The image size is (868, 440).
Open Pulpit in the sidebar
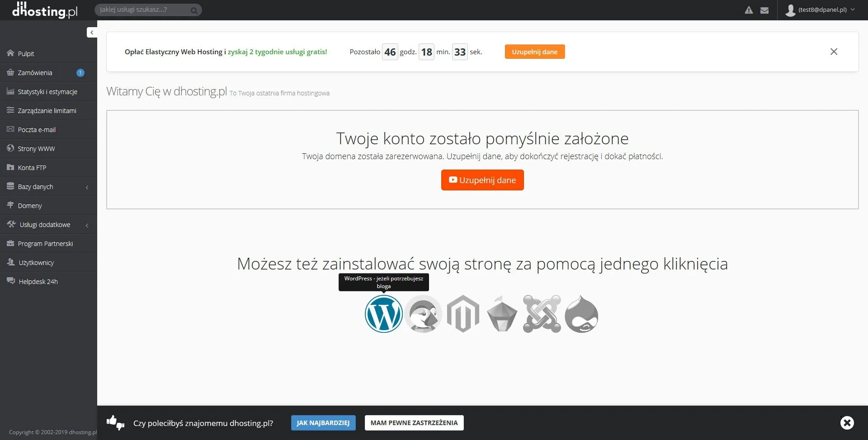(48, 53)
